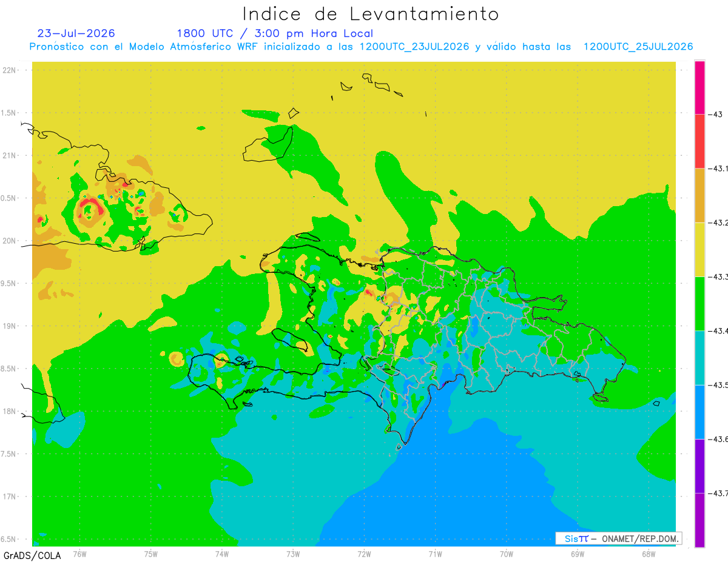Viewport: 728px width, 562px height.
Task: Click the time "1800 UTC / 3:00 pm Hora Local"
Action: [275, 33]
